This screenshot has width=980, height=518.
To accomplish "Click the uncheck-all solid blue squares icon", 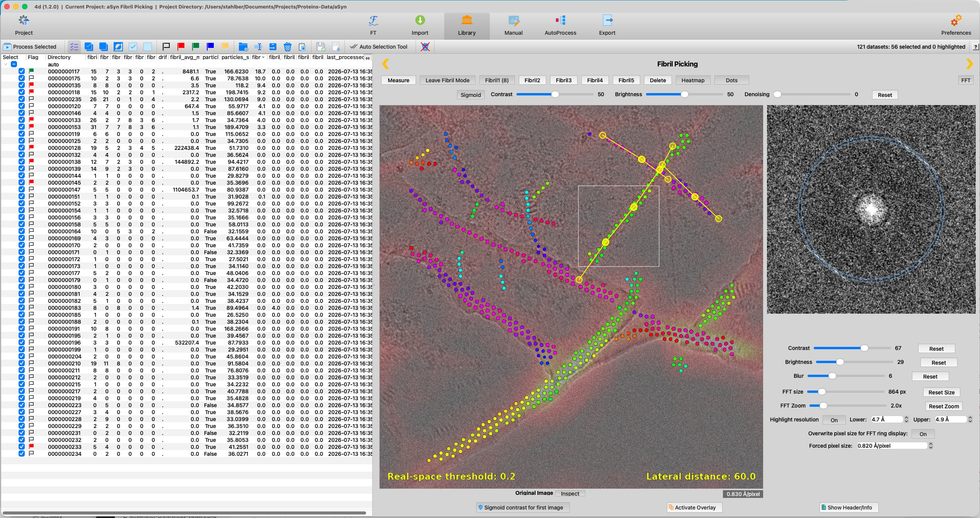I will pyautogui.click(x=104, y=47).
